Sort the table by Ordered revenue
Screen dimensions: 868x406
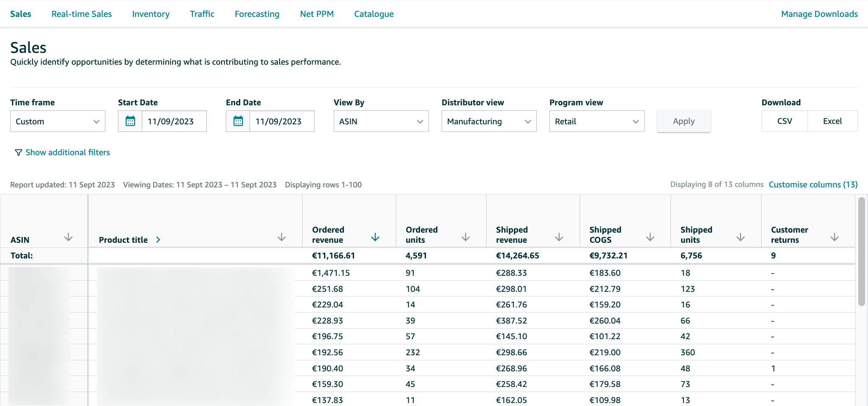click(375, 237)
